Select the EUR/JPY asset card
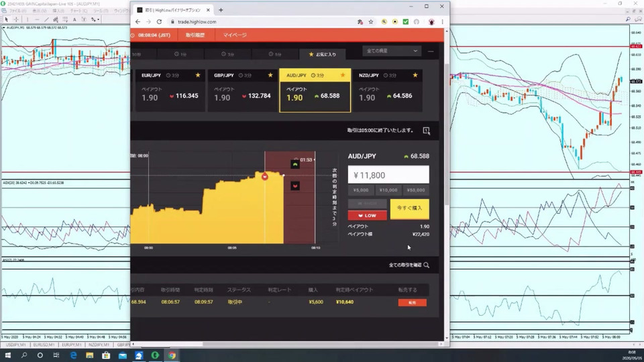Viewport: 644px width, 362px height. pos(170,90)
